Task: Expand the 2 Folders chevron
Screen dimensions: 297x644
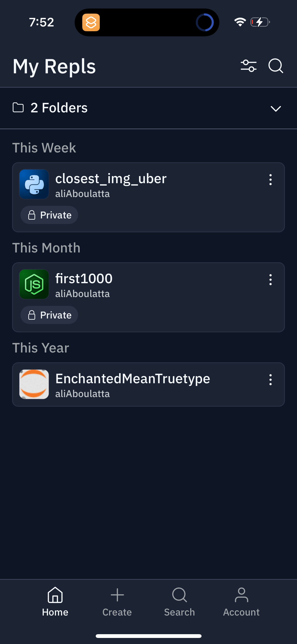Action: click(x=276, y=109)
